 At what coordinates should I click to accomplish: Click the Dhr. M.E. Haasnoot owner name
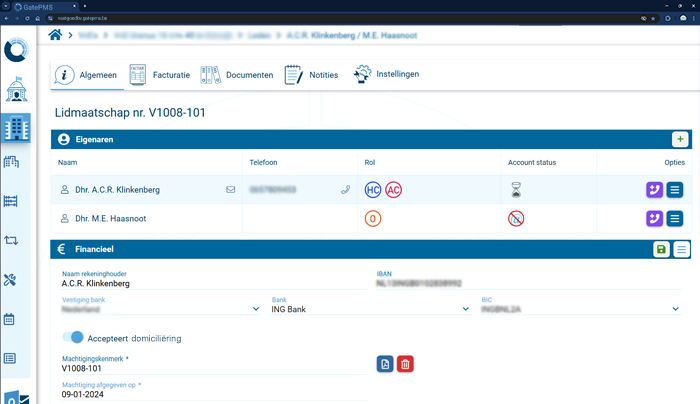[110, 218]
